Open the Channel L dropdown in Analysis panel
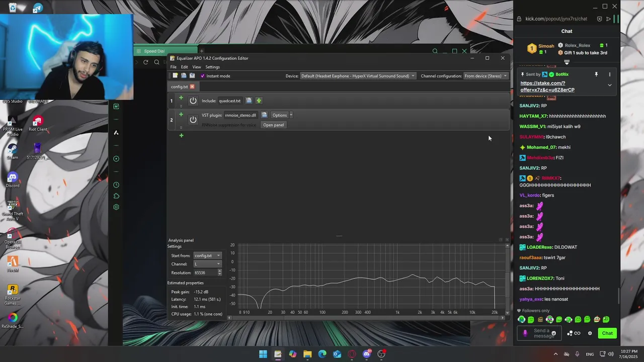Viewport: 644px width, 362px height. tap(207, 264)
